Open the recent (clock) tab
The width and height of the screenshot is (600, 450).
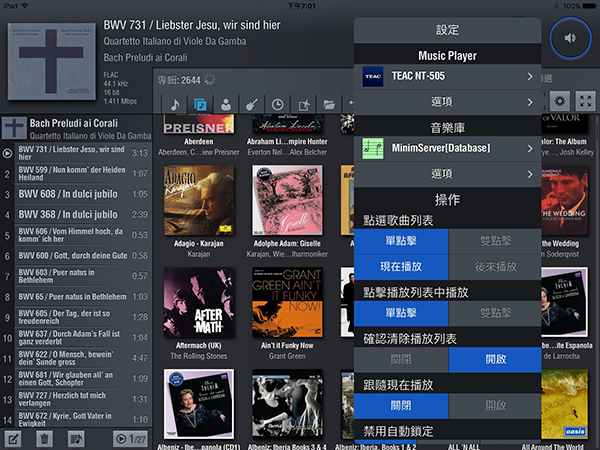277,104
